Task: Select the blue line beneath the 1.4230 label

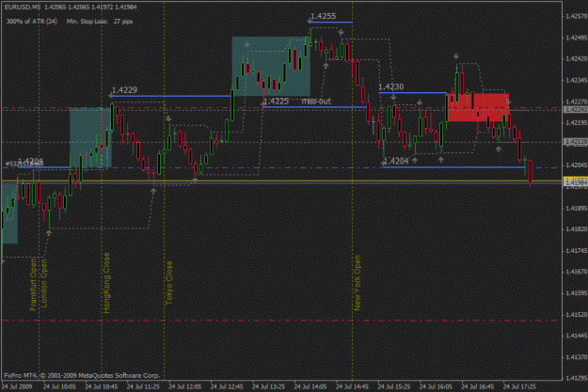Action: tap(412, 92)
